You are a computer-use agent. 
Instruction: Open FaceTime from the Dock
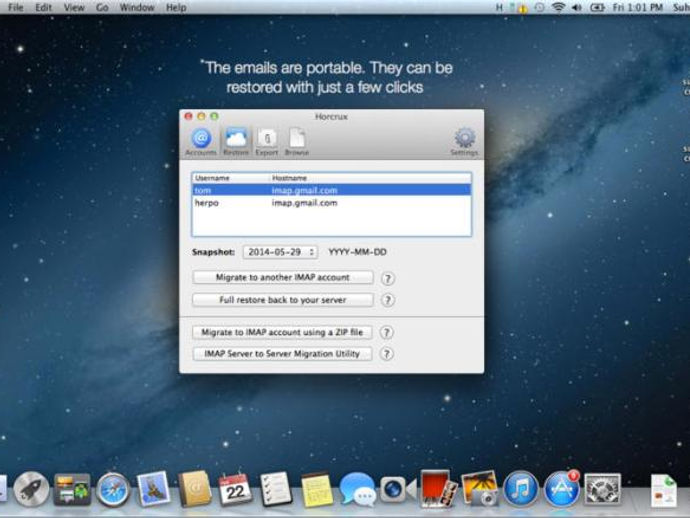pyautogui.click(x=398, y=489)
